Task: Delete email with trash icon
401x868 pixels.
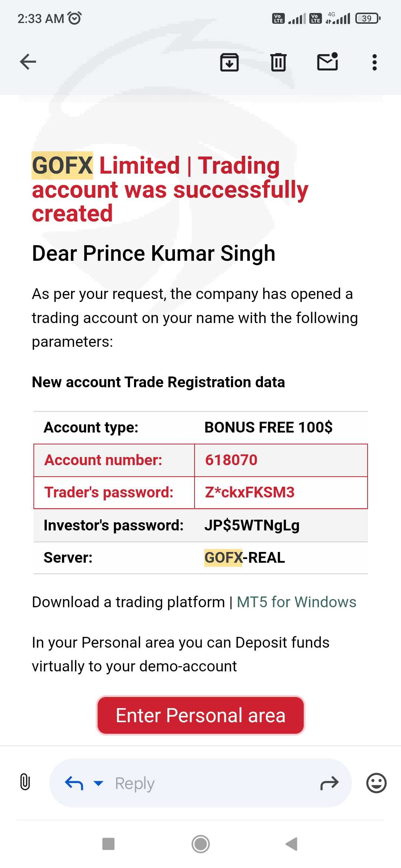Action: (x=278, y=62)
